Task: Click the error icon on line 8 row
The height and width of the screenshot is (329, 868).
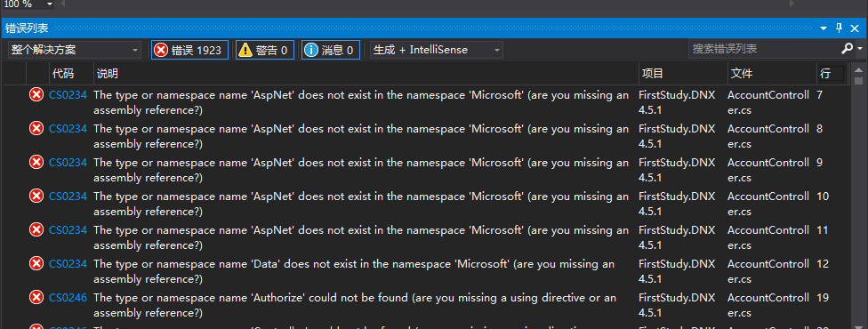Action: tap(36, 129)
